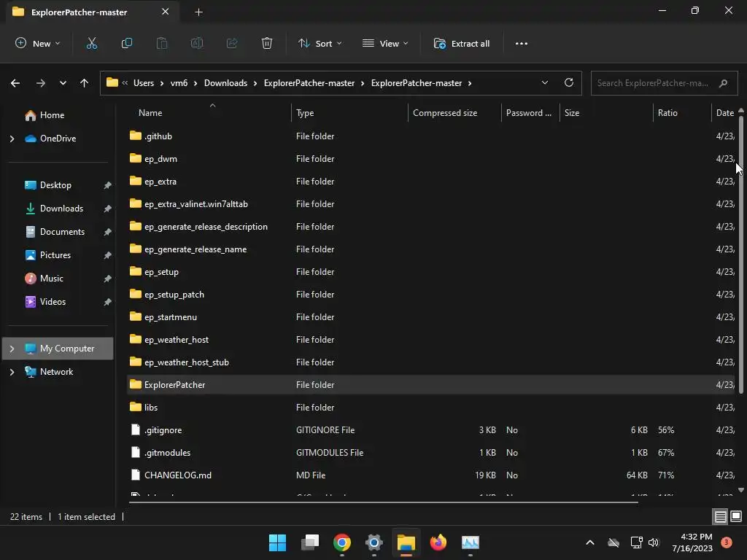Viewport: 747px width, 560px height.
Task: Sort by the Ratio column header
Action: click(667, 113)
